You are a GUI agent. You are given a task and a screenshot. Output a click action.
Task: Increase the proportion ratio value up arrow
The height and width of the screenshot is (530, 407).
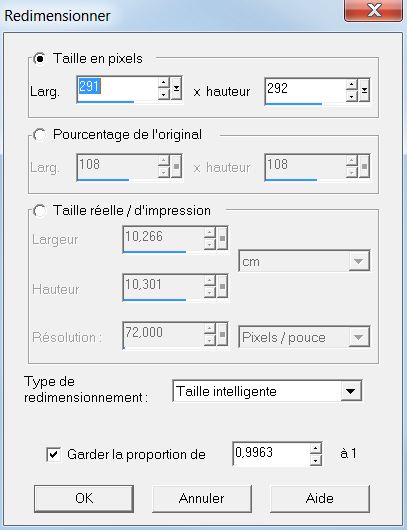pyautogui.click(x=315, y=449)
